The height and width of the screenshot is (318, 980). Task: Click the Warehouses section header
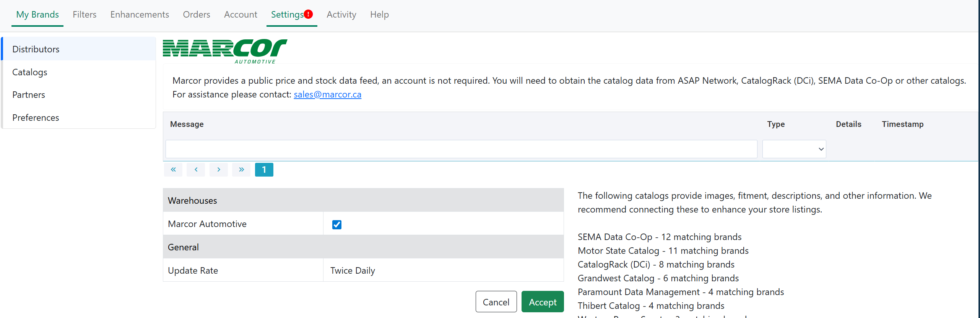(x=363, y=200)
